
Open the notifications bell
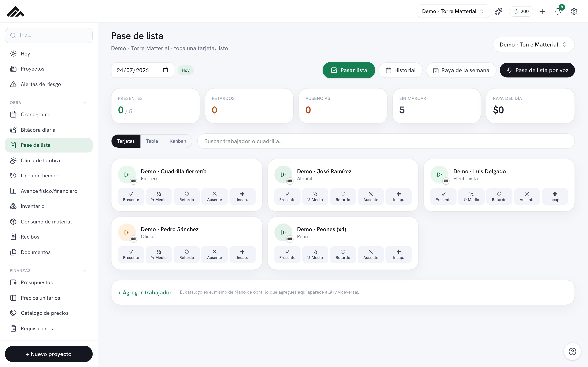(x=558, y=11)
